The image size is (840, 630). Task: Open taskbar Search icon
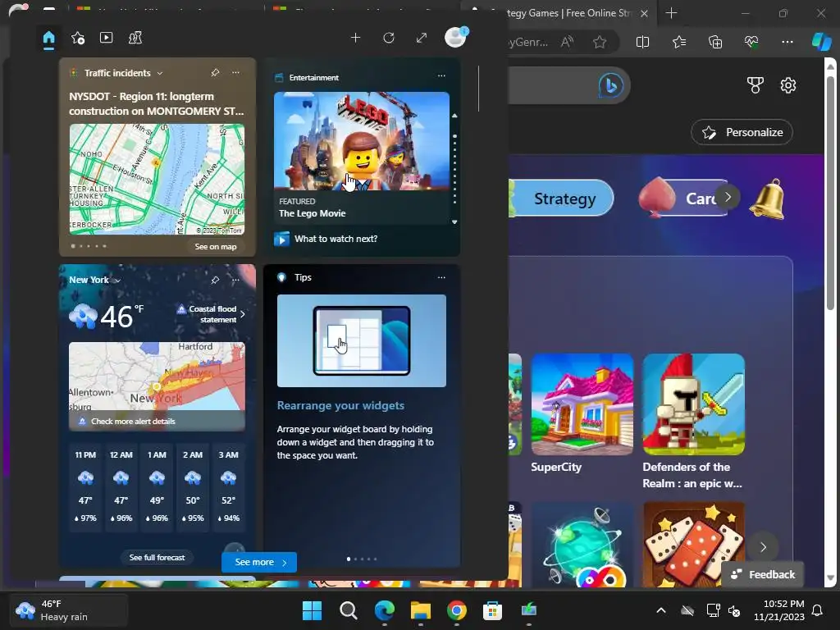tap(348, 610)
